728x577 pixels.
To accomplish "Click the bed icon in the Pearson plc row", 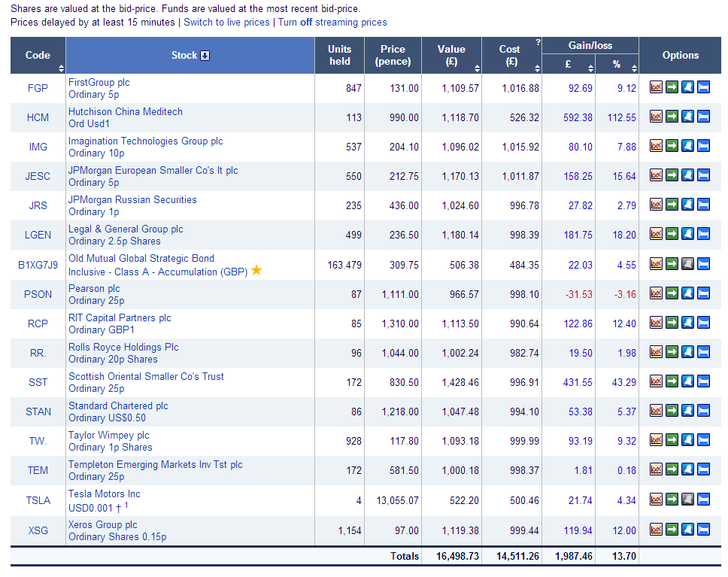I will pos(703,293).
